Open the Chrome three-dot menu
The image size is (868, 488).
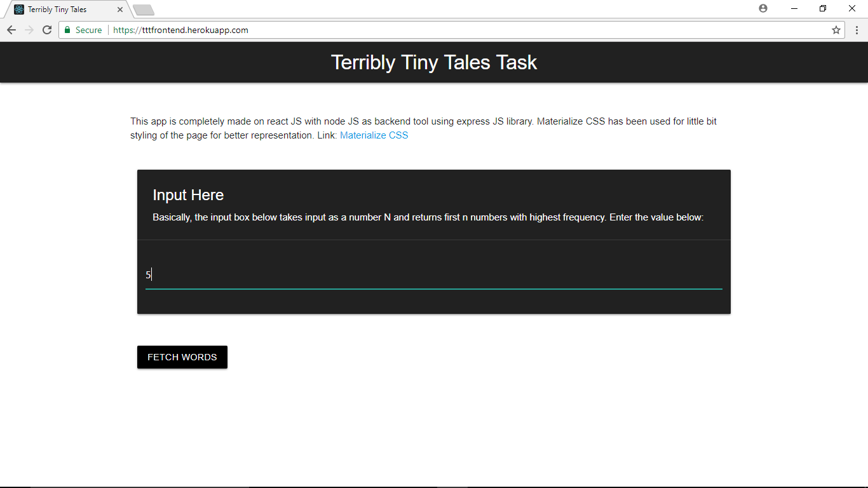coord(857,30)
